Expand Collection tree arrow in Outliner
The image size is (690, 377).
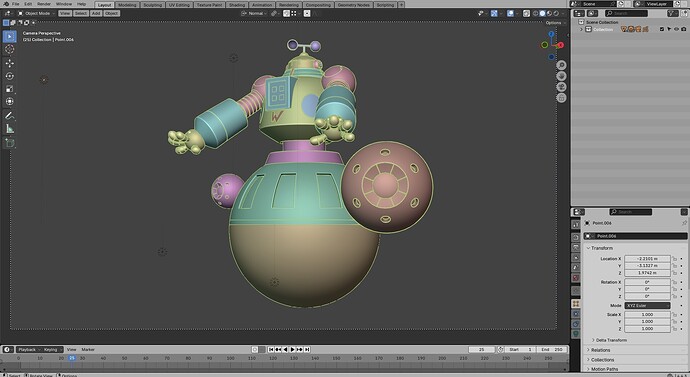581,29
